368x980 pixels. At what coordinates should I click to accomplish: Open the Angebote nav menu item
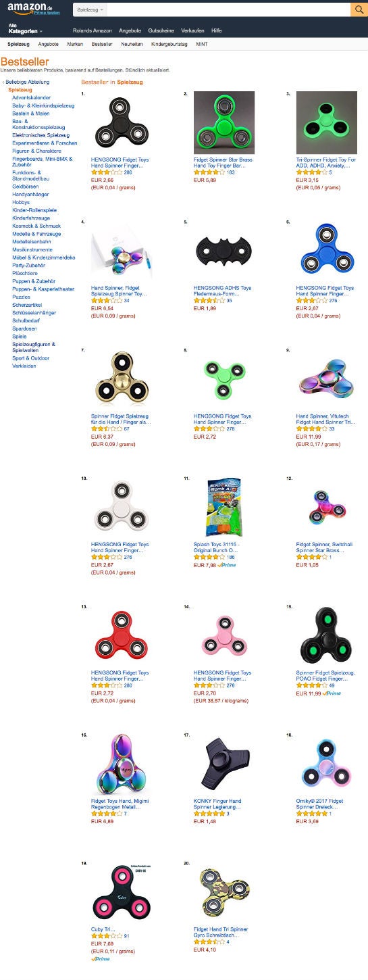[x=130, y=31]
